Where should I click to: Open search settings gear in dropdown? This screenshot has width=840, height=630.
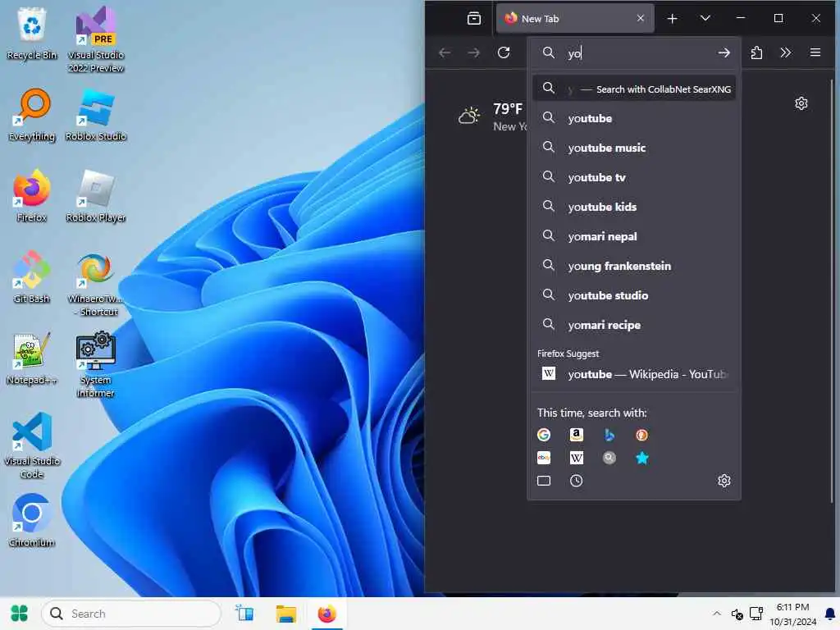724,481
